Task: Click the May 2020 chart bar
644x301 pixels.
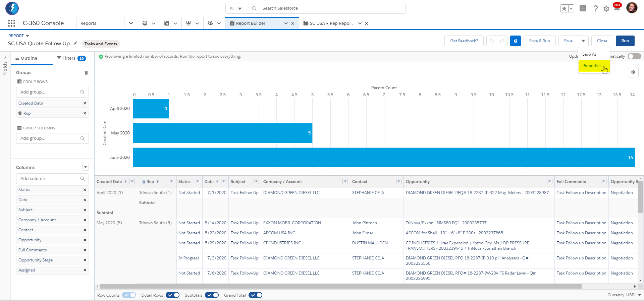Action: pyautogui.click(x=223, y=133)
